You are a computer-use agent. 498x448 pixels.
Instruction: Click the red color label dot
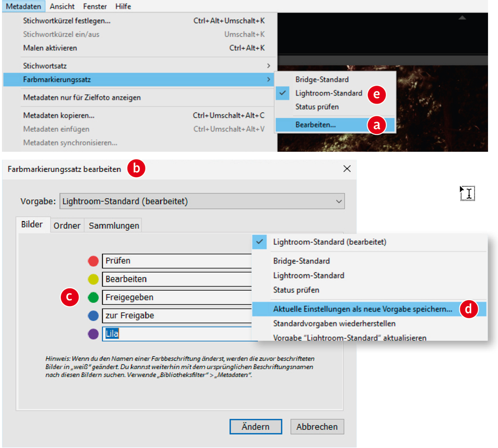click(93, 261)
